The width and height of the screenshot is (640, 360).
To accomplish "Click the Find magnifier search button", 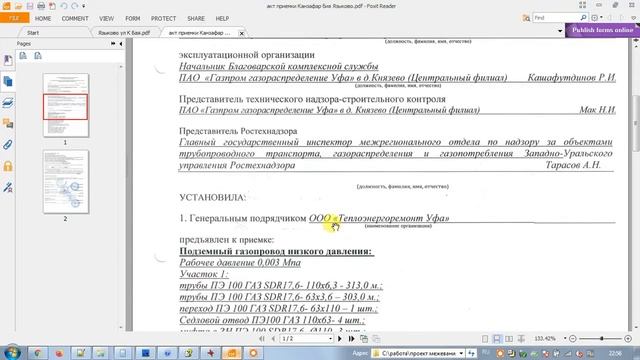I will [x=583, y=18].
